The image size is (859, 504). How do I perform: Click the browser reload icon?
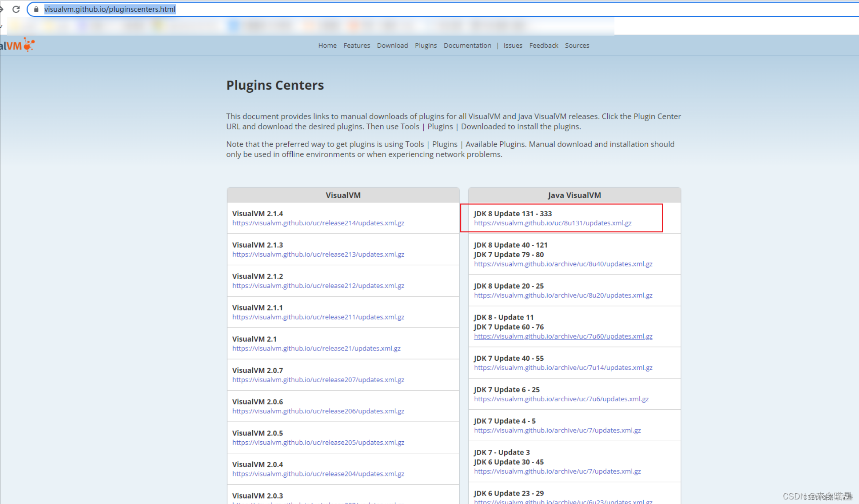16,9
